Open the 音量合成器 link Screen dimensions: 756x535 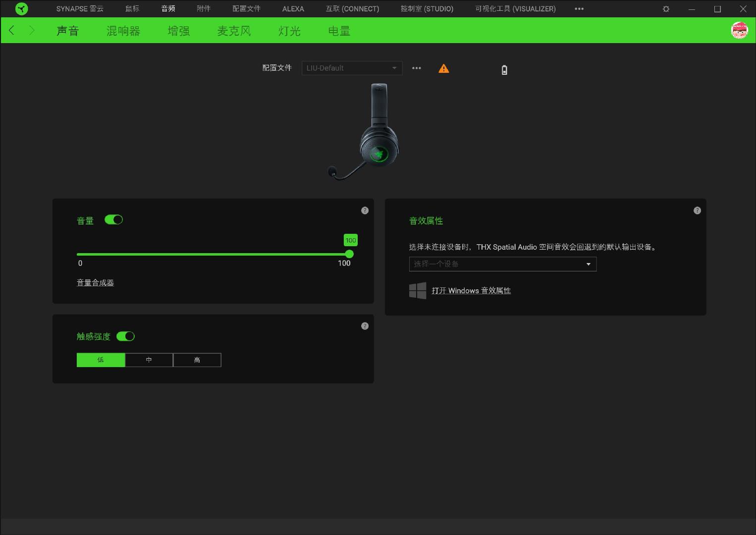(96, 283)
